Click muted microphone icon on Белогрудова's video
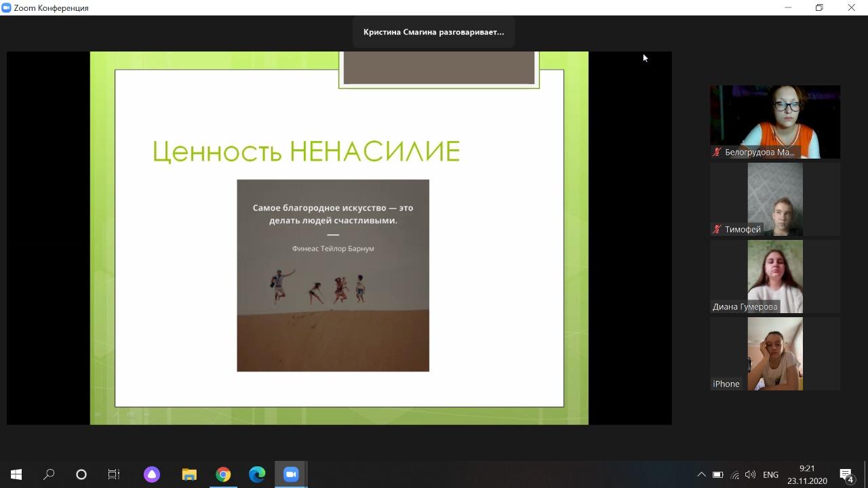The height and width of the screenshot is (488, 868). (717, 152)
